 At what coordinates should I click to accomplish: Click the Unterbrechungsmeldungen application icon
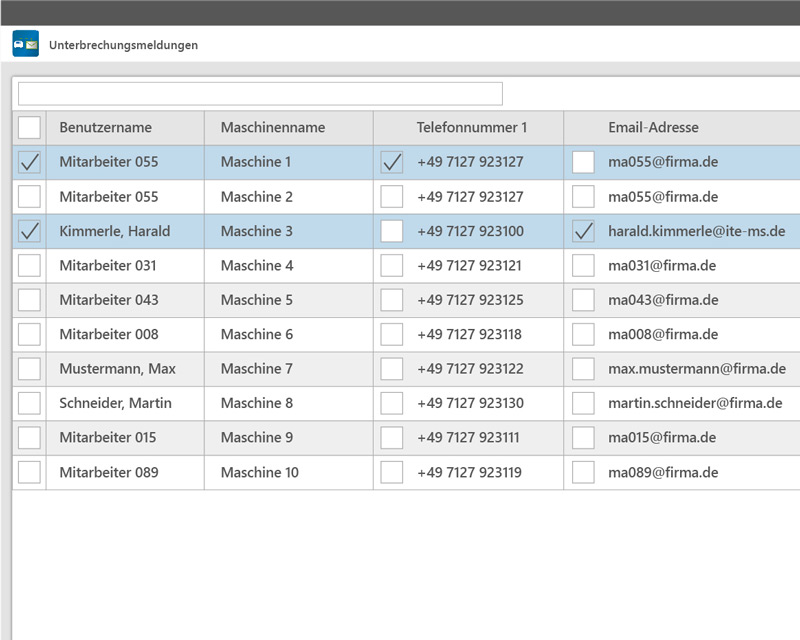tap(25, 44)
